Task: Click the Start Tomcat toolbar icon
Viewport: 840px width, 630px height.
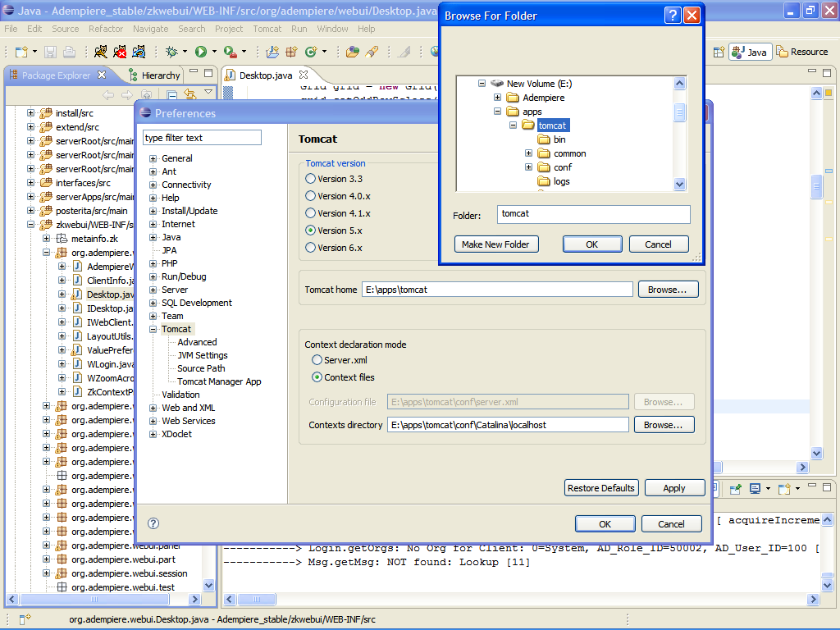Action: [x=100, y=52]
